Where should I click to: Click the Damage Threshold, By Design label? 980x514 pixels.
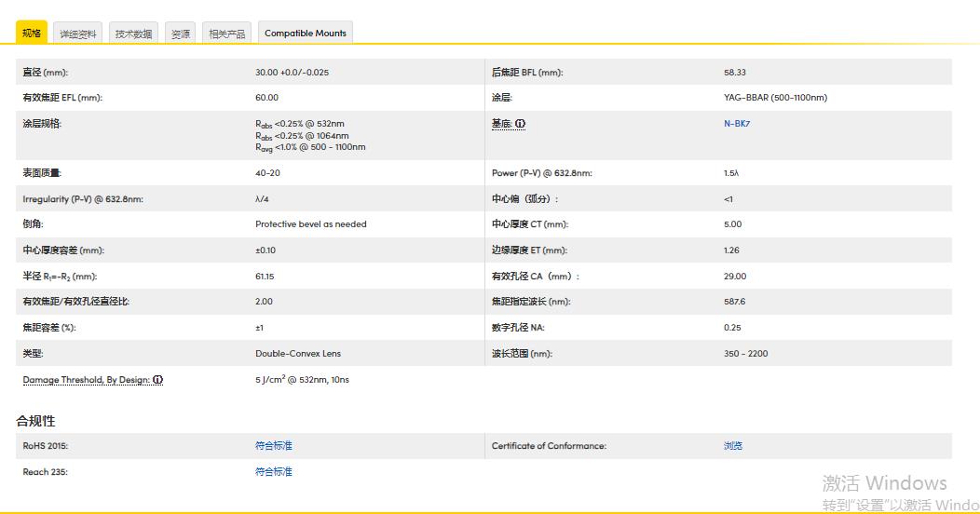(87, 380)
